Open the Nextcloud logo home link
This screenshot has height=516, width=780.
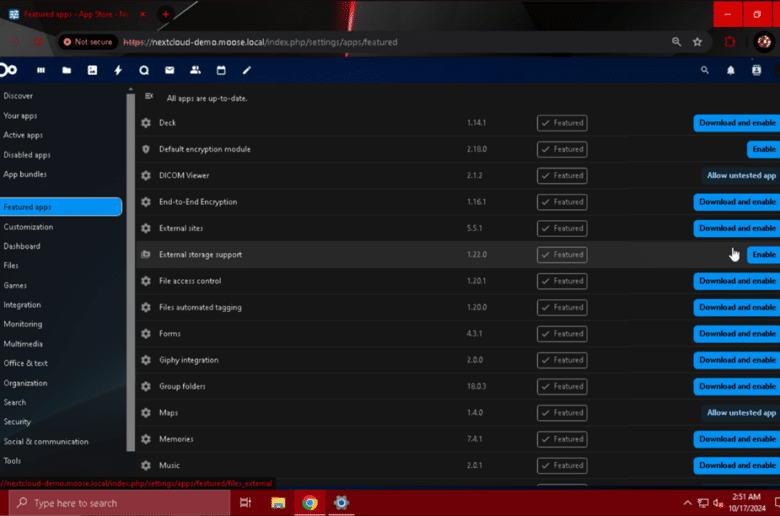[x=7, y=70]
